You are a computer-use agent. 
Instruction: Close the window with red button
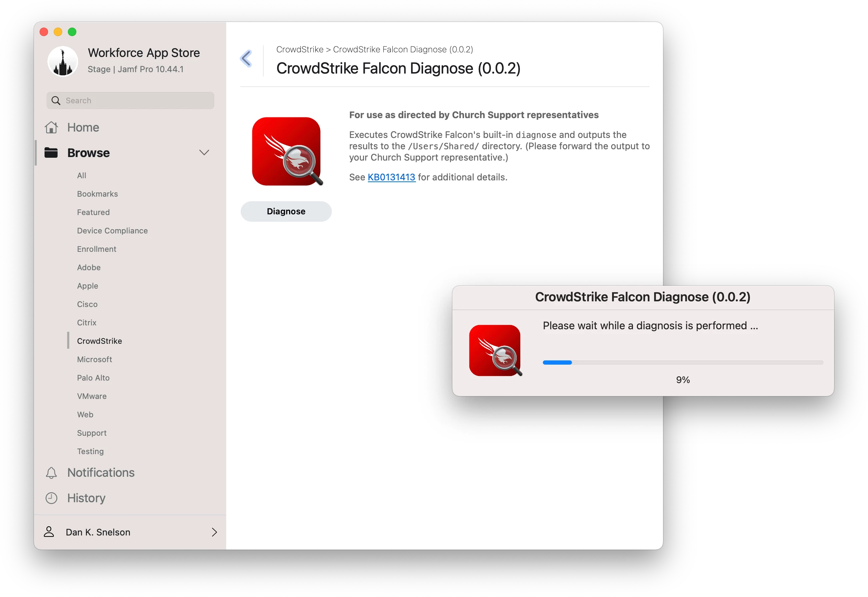[44, 32]
